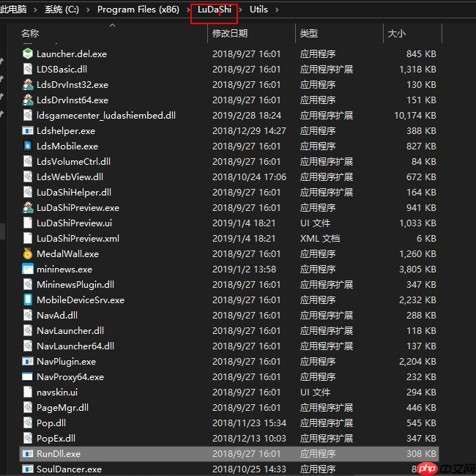Click the NavProxy64.exe icon
Screen dimensions: 476x476
click(28, 376)
